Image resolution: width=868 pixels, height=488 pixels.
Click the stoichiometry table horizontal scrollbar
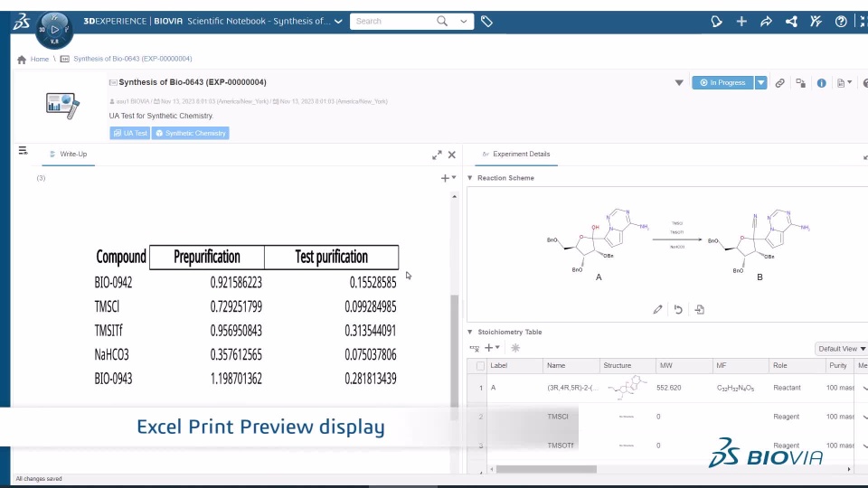(x=546, y=469)
